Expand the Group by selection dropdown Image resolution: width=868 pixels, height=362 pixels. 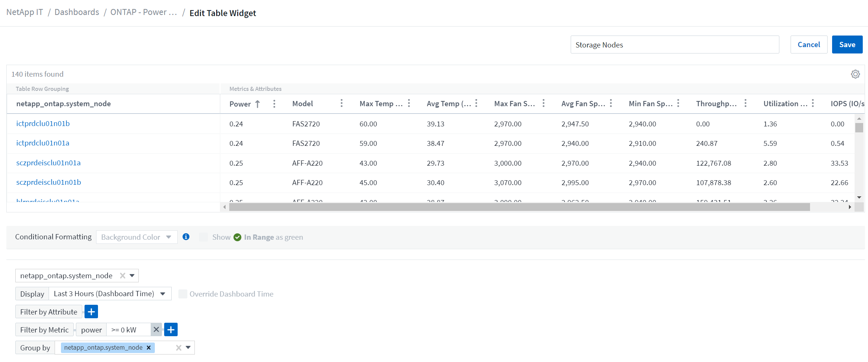188,347
